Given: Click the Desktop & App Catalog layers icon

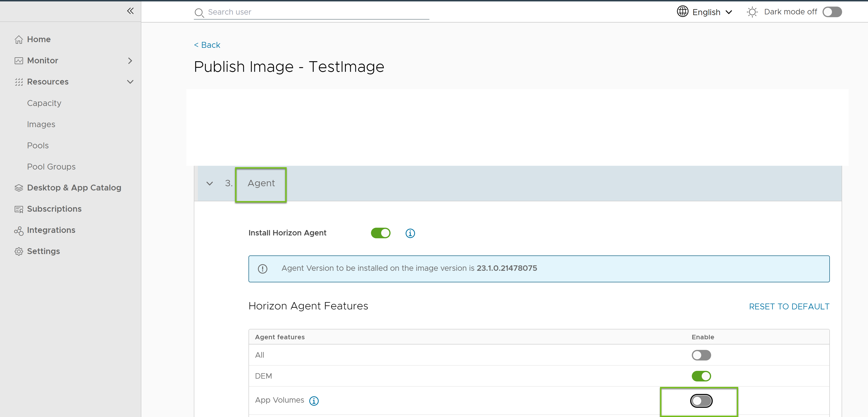Looking at the screenshot, I should pyautogui.click(x=19, y=188).
